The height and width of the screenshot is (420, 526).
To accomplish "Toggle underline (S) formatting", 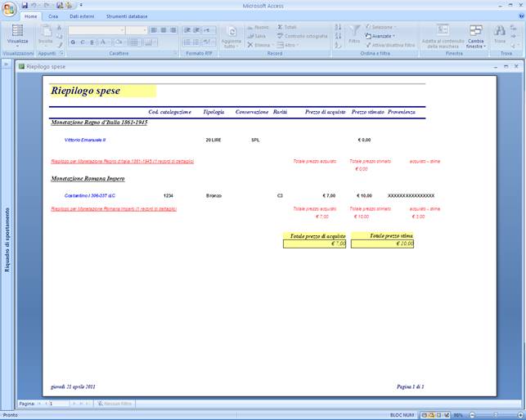I will (x=92, y=42).
